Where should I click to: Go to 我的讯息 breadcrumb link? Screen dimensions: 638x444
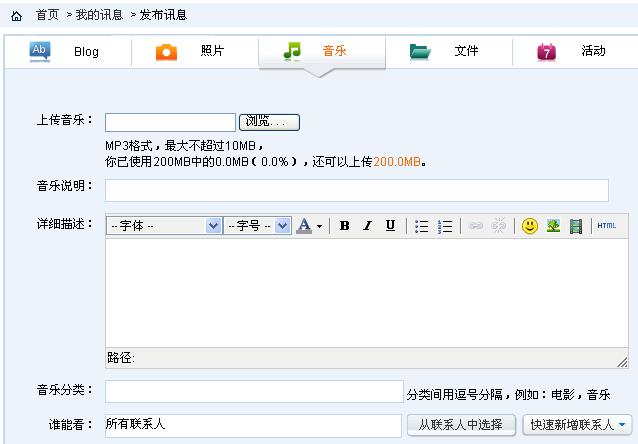pyautogui.click(x=99, y=15)
